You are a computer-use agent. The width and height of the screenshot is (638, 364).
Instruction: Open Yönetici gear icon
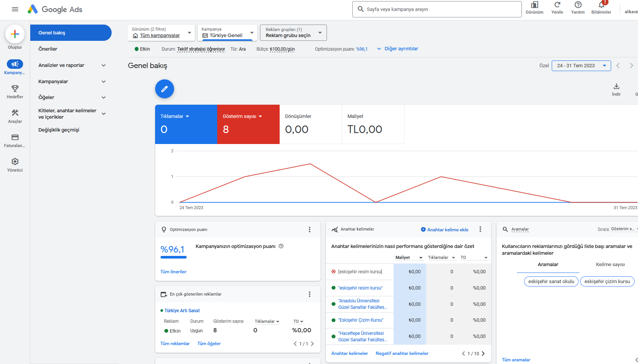click(15, 161)
